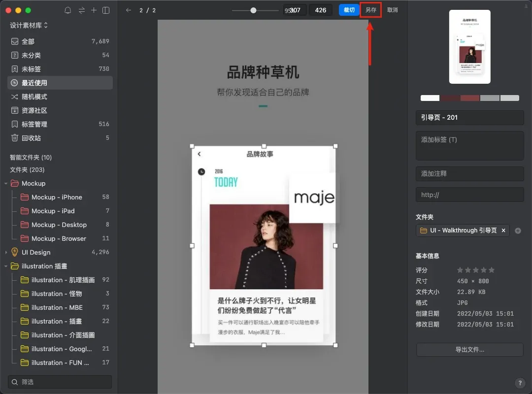Select 全部 in the sidebar
This screenshot has width=532, height=394.
pos(60,41)
